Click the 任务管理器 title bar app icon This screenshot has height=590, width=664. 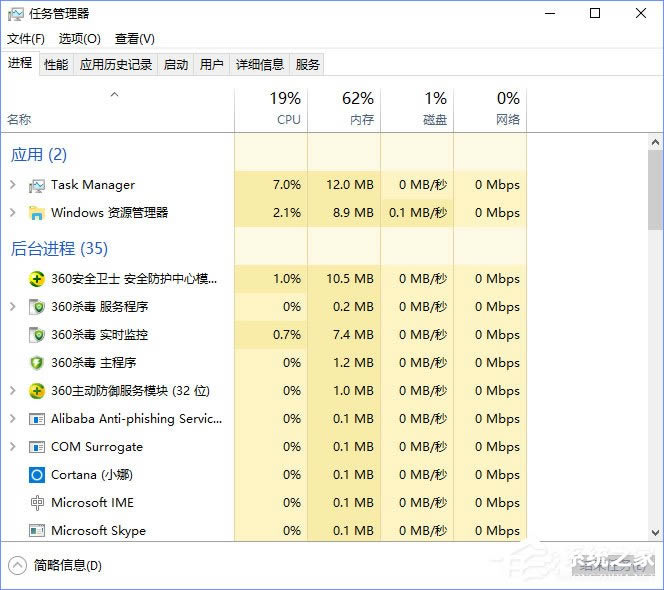[16, 14]
